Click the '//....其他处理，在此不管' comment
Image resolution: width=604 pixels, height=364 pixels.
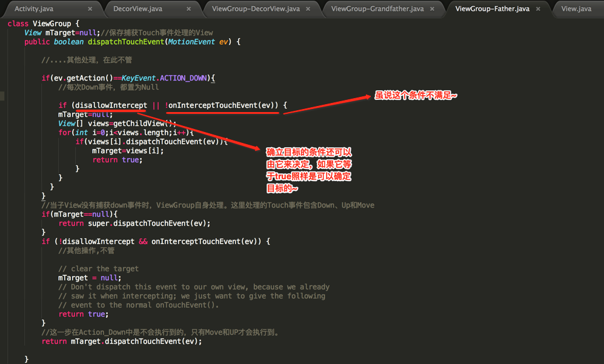click(87, 60)
